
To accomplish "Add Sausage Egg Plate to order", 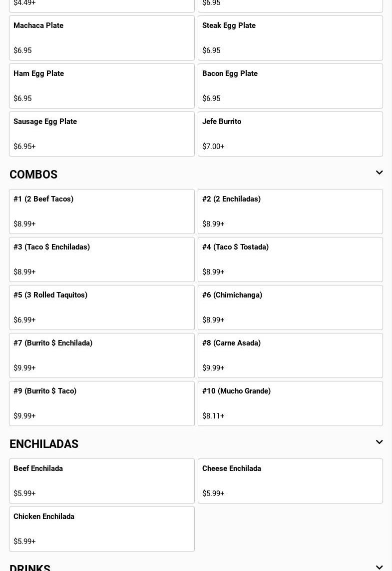I will point(101,134).
